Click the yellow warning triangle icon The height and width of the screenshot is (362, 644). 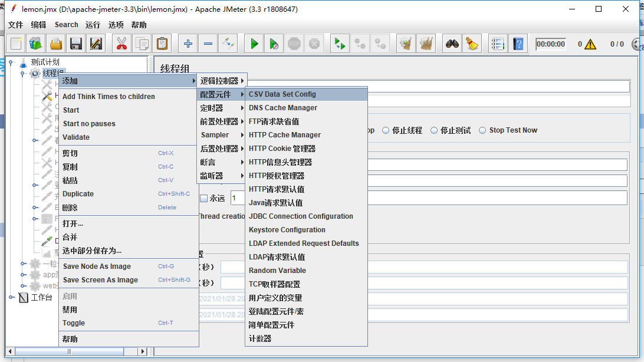coord(590,44)
